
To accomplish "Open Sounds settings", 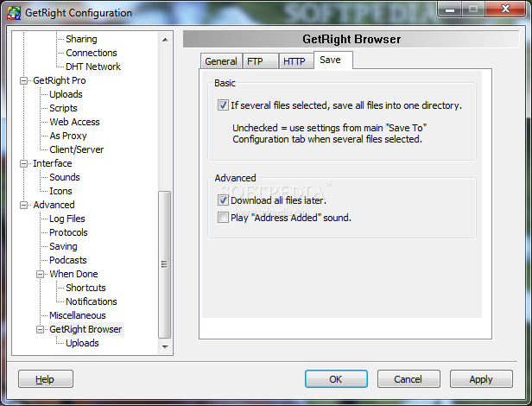I will coord(65,177).
